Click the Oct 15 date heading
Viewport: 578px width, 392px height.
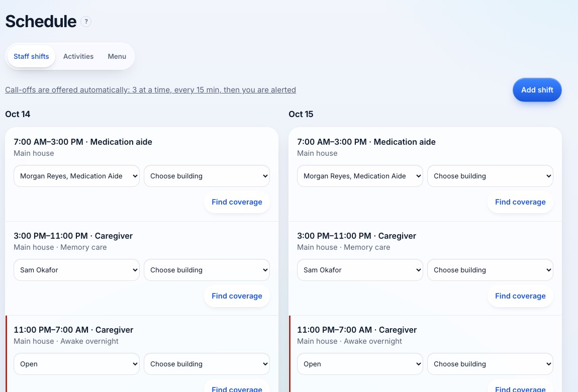301,114
